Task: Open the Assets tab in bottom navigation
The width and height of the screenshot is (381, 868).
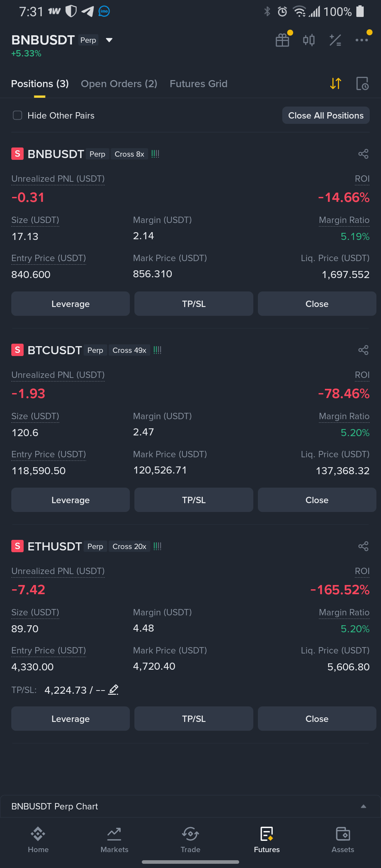Action: coord(343,840)
